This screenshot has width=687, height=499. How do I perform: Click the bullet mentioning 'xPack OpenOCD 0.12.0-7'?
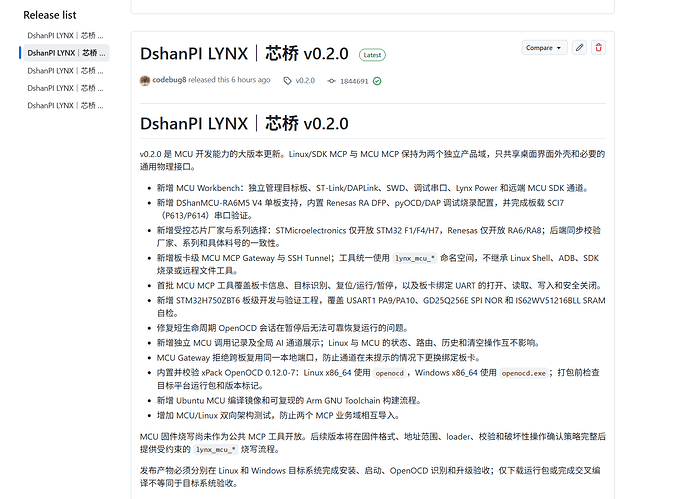[378, 379]
